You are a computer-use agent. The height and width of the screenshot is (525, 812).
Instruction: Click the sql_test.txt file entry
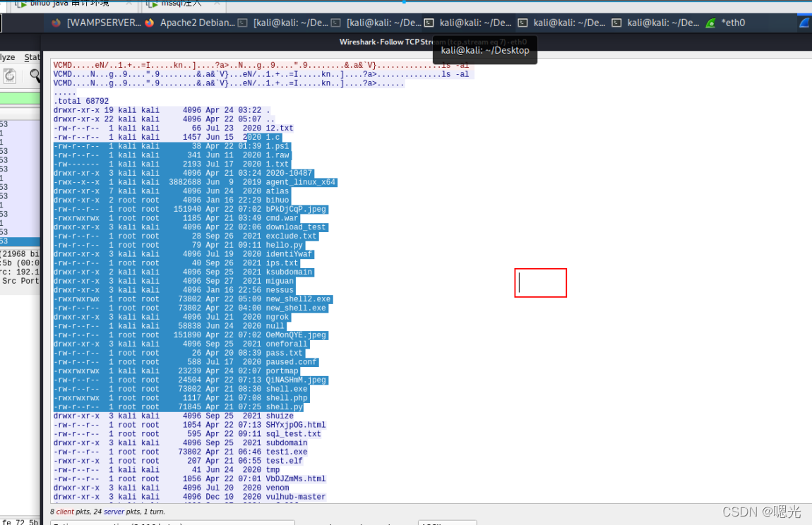294,434
